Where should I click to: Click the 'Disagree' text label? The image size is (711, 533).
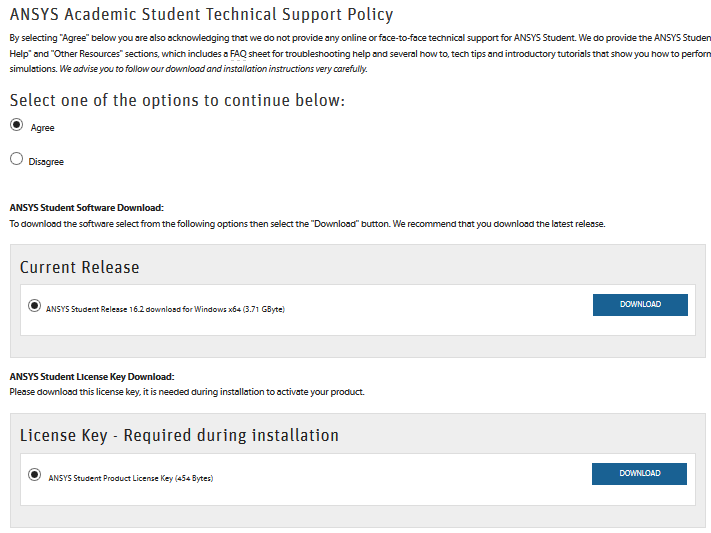[x=46, y=162]
